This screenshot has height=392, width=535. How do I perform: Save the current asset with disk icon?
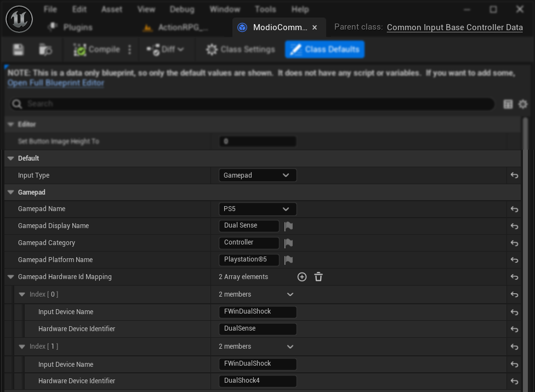tap(18, 49)
